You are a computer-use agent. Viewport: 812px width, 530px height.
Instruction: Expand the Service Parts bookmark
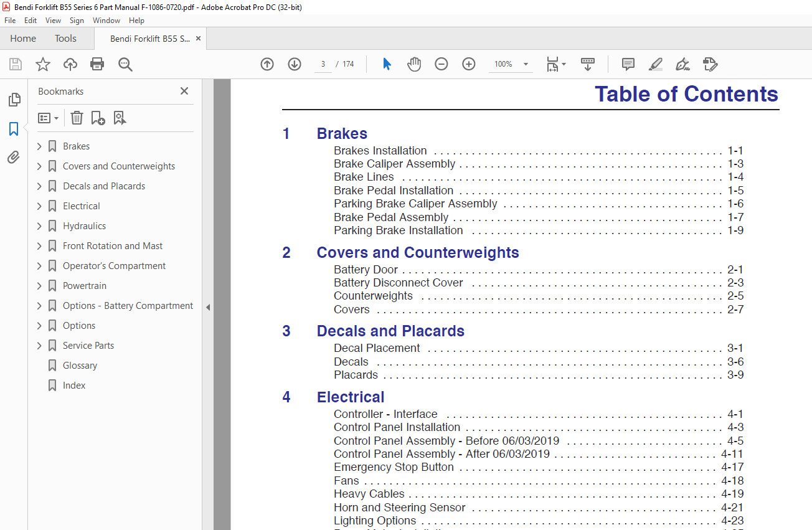(x=39, y=346)
